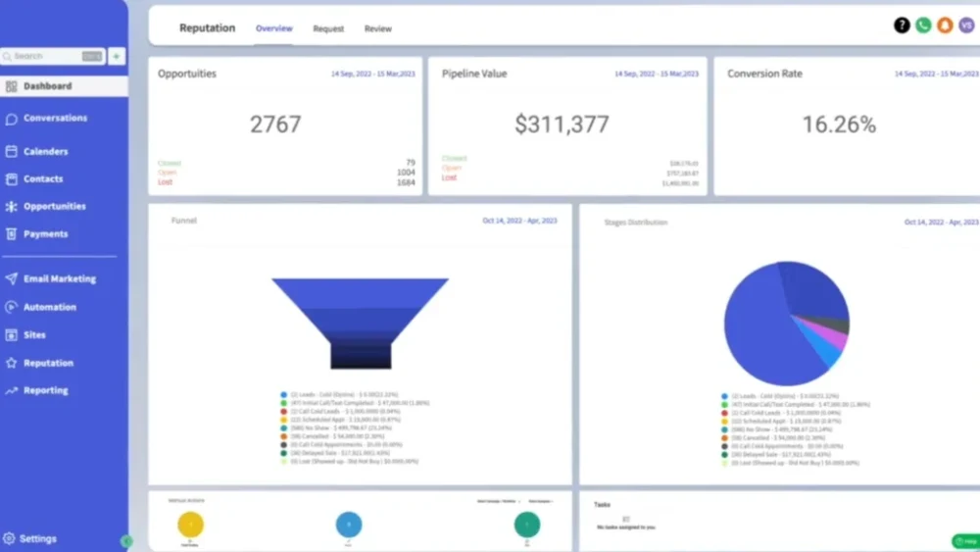Toggle Lost (Showed up) in pie legend
This screenshot has height=552, width=980.
pyautogui.click(x=790, y=463)
